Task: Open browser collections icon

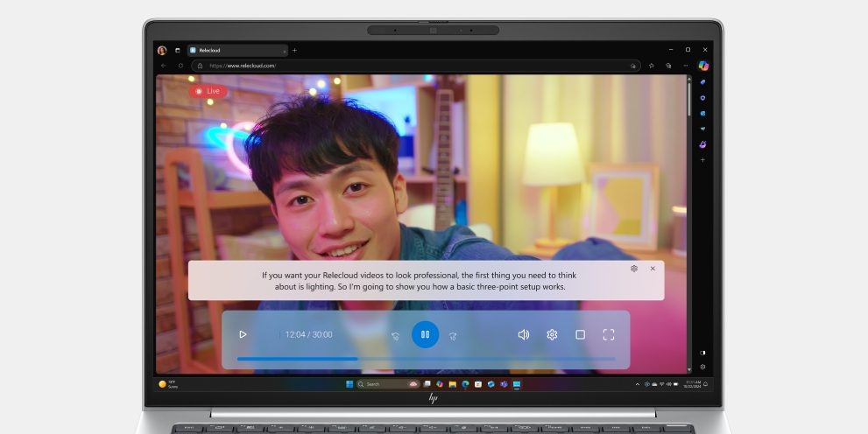Action: coord(668,66)
